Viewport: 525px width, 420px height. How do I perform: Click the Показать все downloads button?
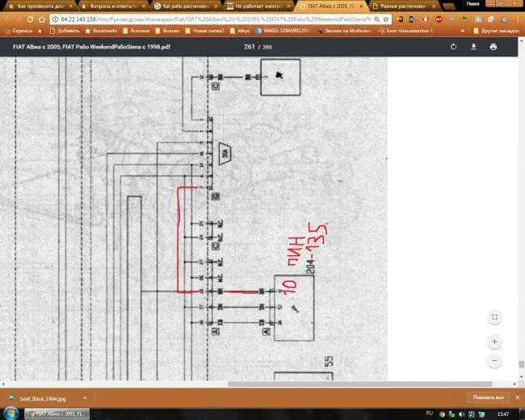[x=489, y=397]
